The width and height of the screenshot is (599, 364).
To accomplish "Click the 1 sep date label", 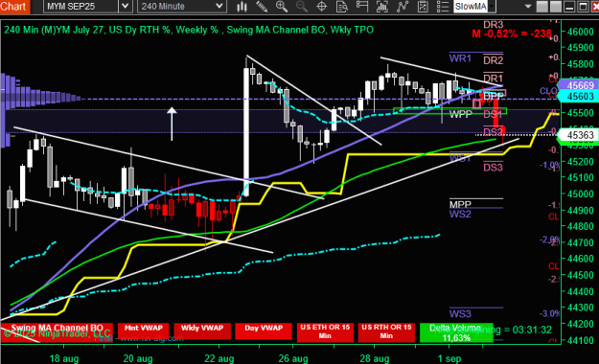I will click(449, 358).
